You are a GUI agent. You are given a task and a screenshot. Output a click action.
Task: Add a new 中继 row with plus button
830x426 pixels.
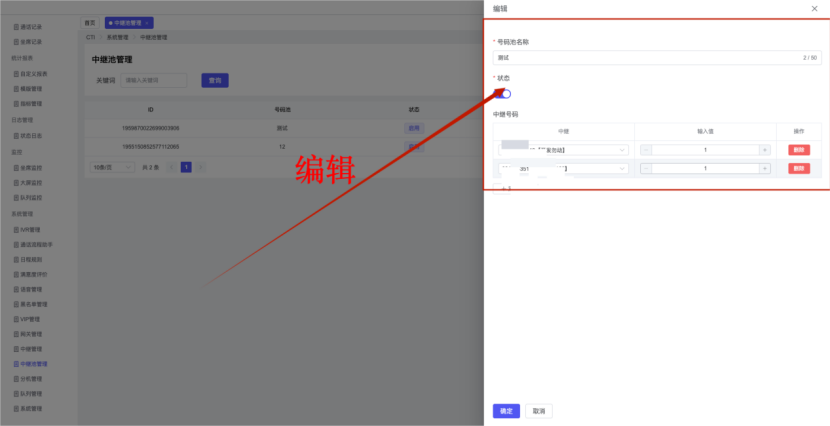point(503,188)
